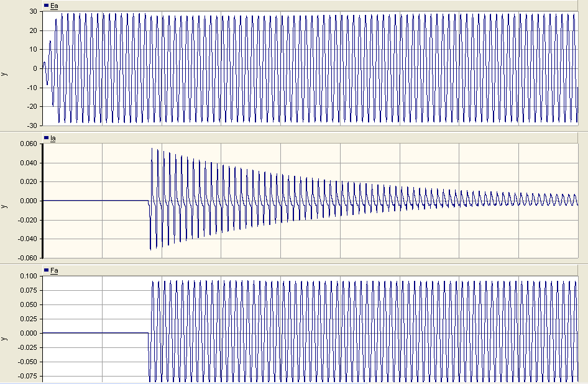588x384 pixels.
Task: Click the 0.000 tick on Ia plot axis
Action: pos(29,201)
